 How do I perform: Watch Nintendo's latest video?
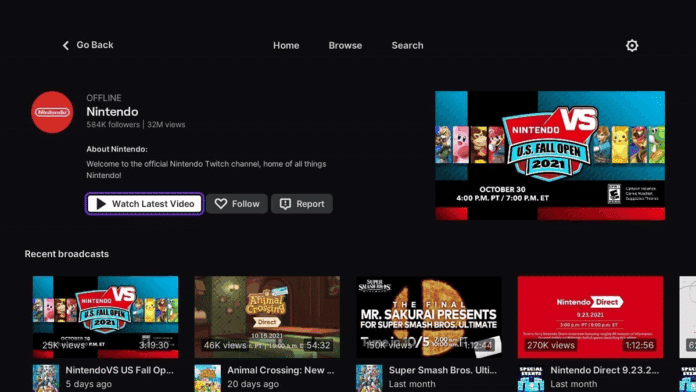145,204
